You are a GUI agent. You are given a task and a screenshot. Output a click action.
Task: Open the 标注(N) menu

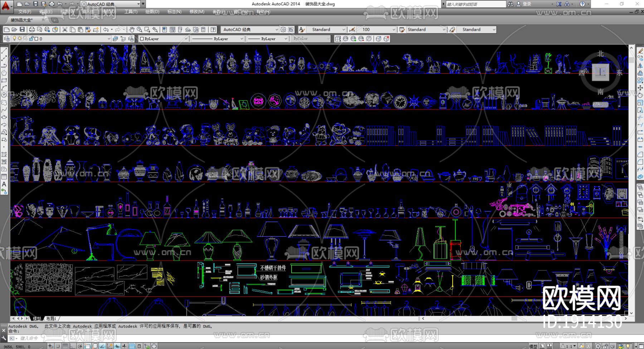click(174, 12)
